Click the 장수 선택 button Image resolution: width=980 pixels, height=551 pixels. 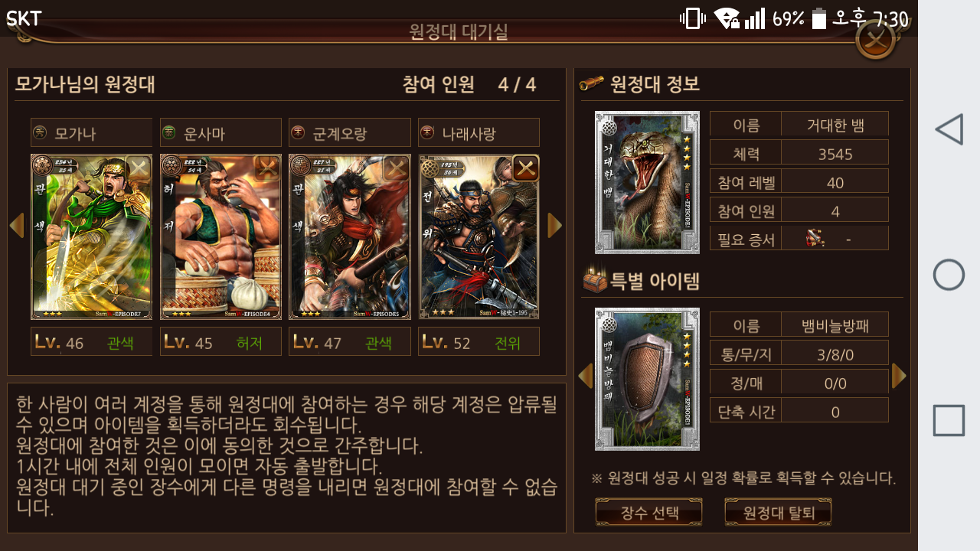click(648, 512)
